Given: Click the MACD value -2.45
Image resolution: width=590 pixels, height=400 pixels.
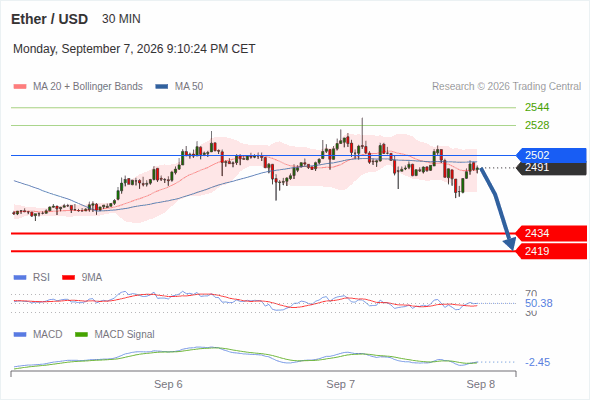Looking at the screenshot, I should [537, 362].
